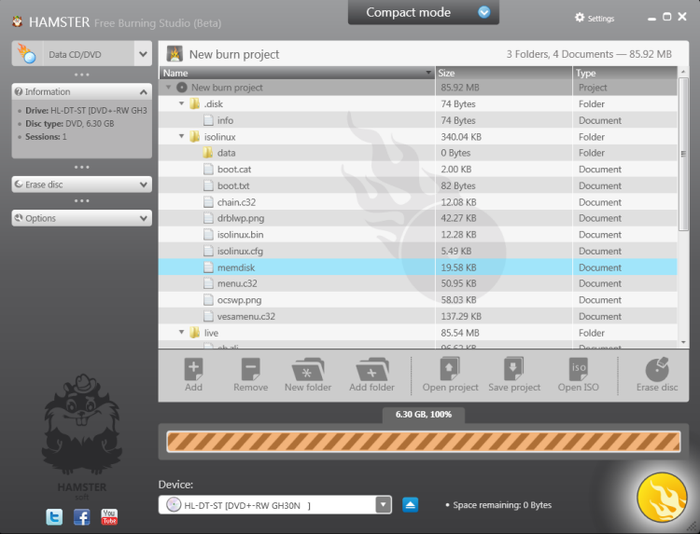The height and width of the screenshot is (534, 700).
Task: Collapse the New burn project root node
Action: [x=168, y=87]
